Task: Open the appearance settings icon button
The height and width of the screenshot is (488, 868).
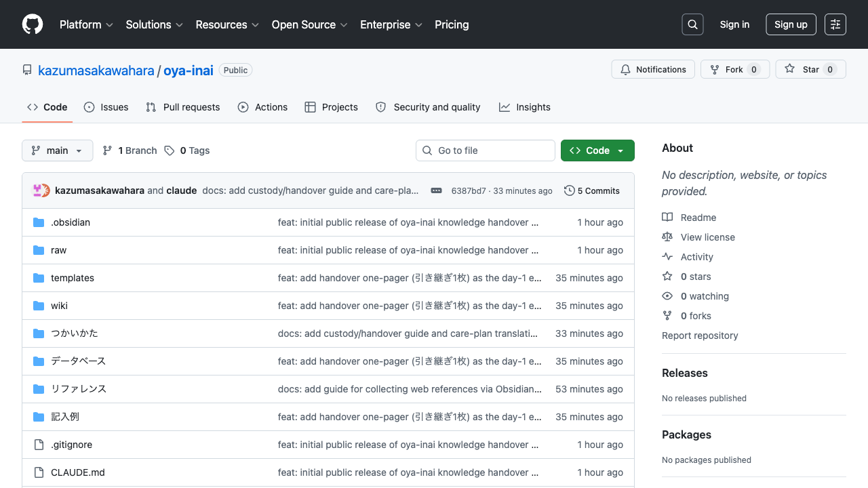Action: [x=835, y=24]
